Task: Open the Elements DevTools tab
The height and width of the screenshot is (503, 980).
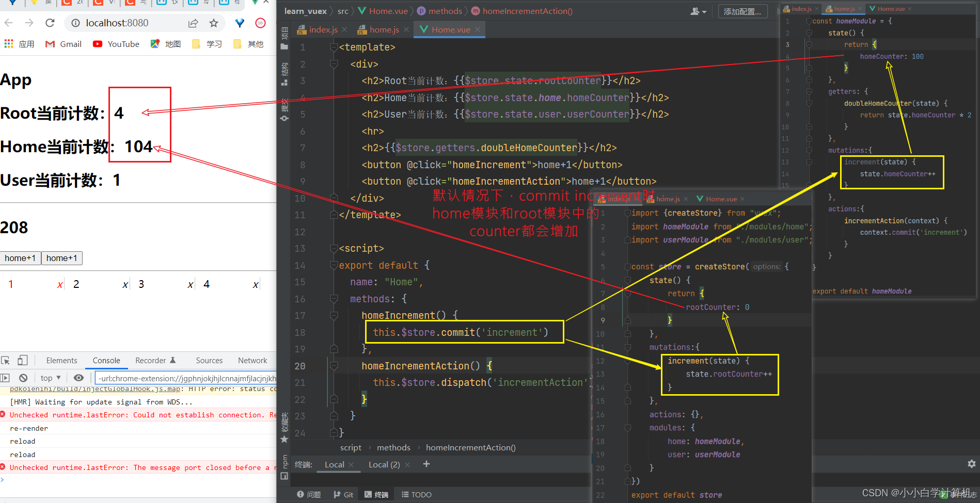Action: click(x=61, y=361)
